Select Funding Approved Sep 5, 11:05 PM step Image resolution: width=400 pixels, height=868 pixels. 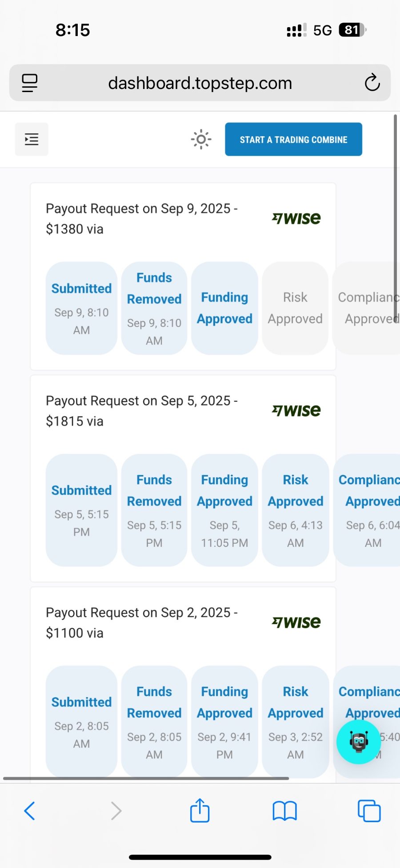click(224, 510)
